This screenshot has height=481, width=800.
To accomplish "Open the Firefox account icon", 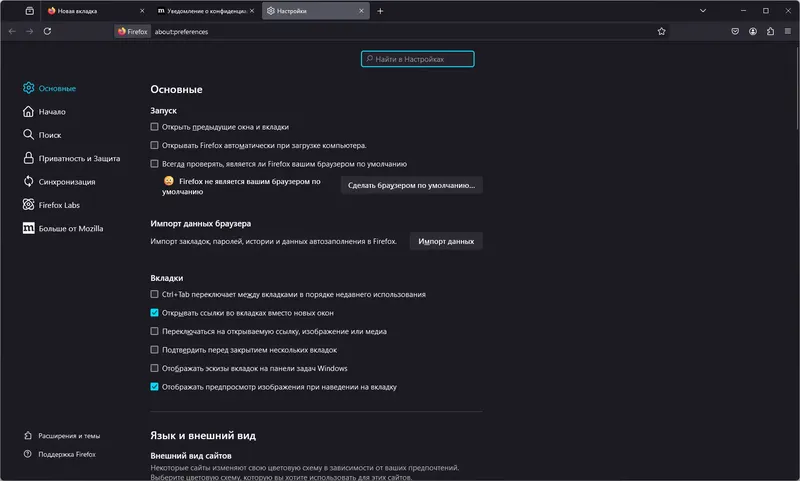I will (753, 31).
